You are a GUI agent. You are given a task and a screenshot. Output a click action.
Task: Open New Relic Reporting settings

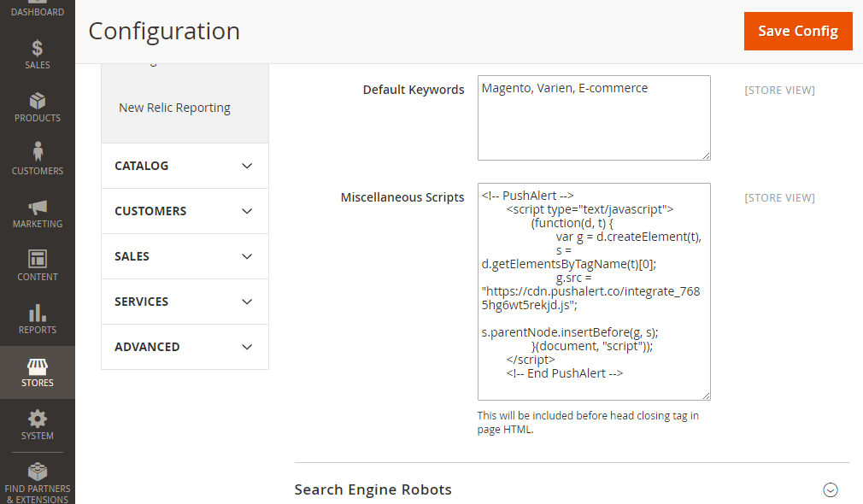point(174,108)
